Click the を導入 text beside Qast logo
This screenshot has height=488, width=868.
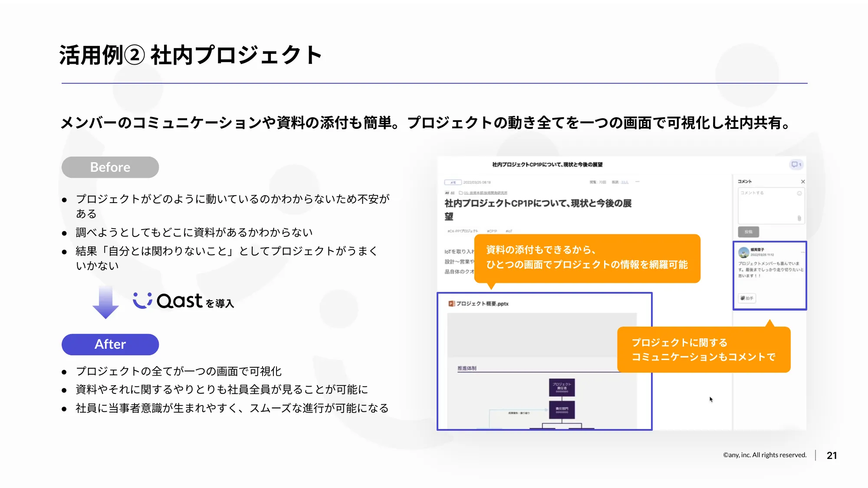220,303
